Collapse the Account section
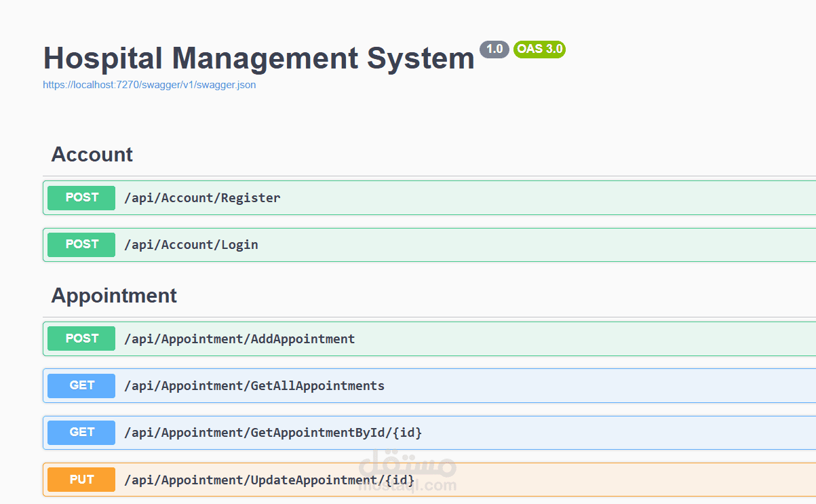 tap(92, 155)
